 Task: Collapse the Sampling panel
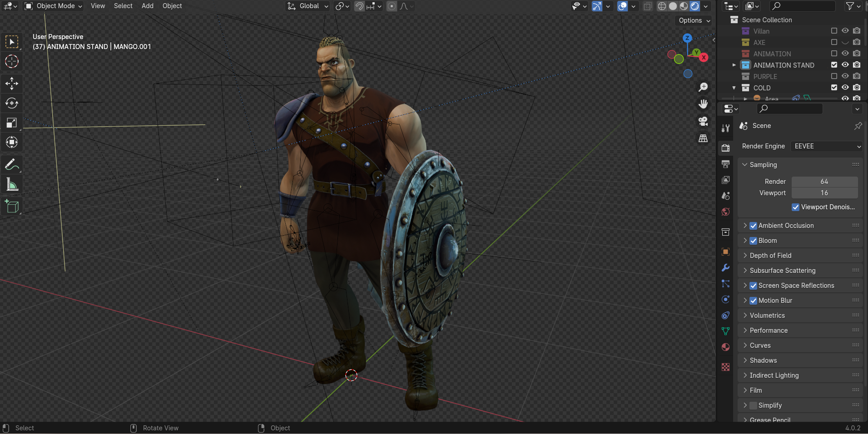click(x=745, y=165)
